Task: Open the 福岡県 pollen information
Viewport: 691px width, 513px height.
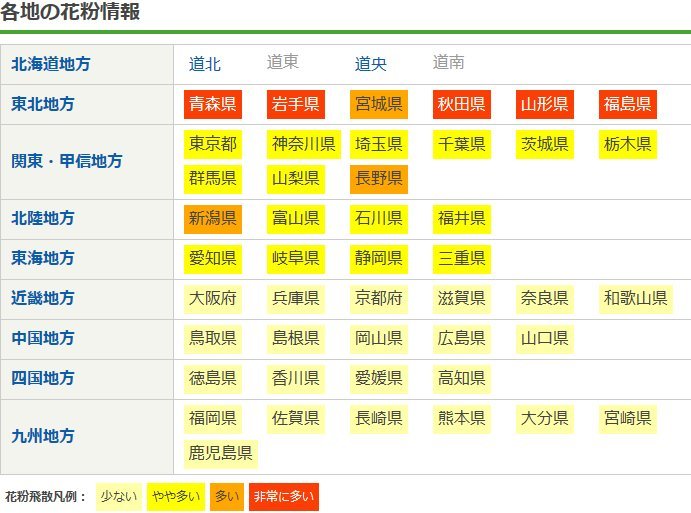Action: tap(212, 418)
